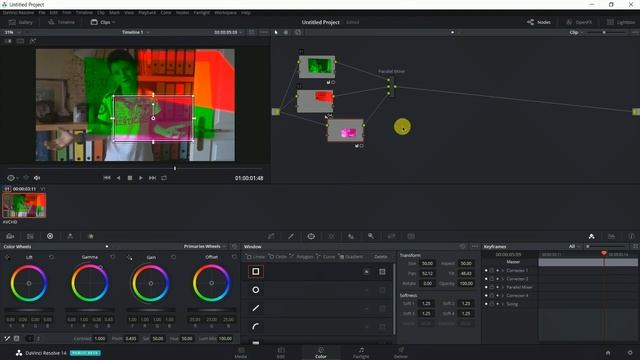Image resolution: width=640 pixels, height=360 pixels.
Task: Open the Color Match palette
Action: tap(30, 236)
